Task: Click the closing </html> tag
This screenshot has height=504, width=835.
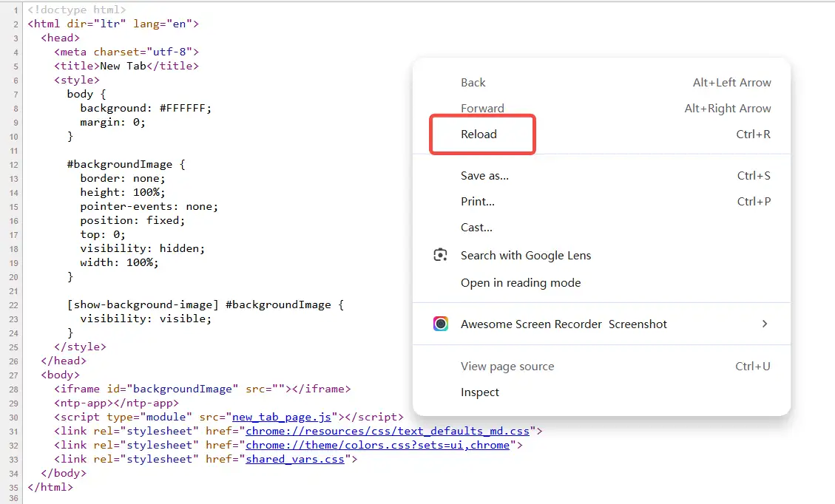Action: pyautogui.click(x=50, y=487)
